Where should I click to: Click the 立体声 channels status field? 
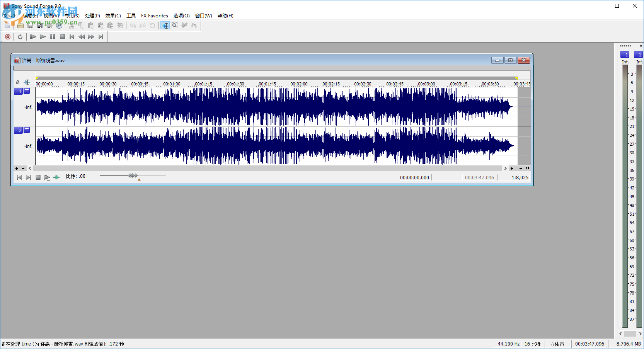pos(557,344)
